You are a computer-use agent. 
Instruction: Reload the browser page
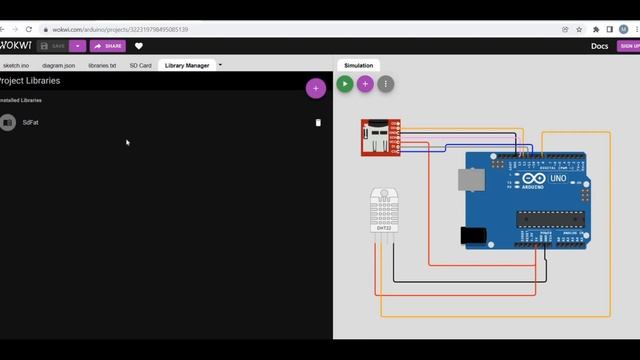(29, 29)
